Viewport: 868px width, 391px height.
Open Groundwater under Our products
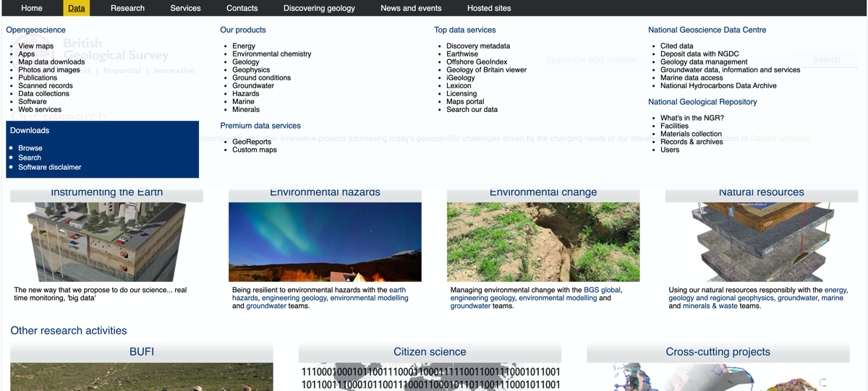253,86
